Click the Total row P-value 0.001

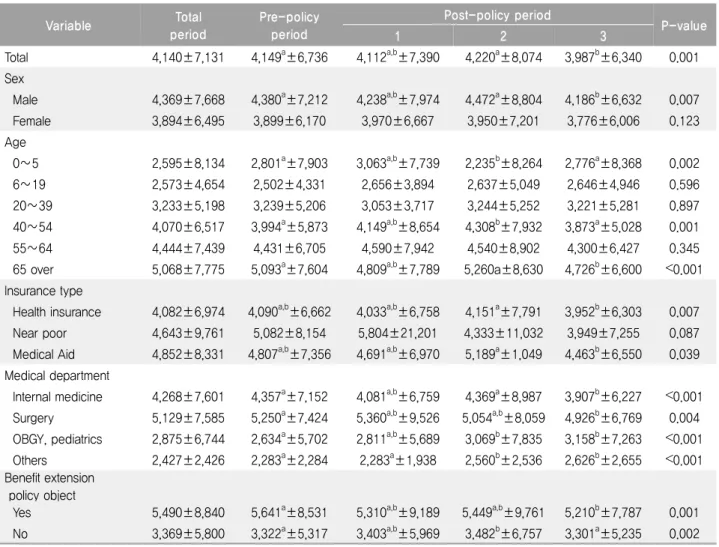684,57
